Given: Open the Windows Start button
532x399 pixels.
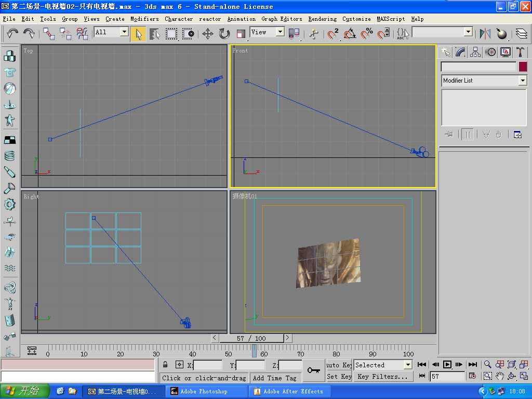Looking at the screenshot, I should (24, 391).
